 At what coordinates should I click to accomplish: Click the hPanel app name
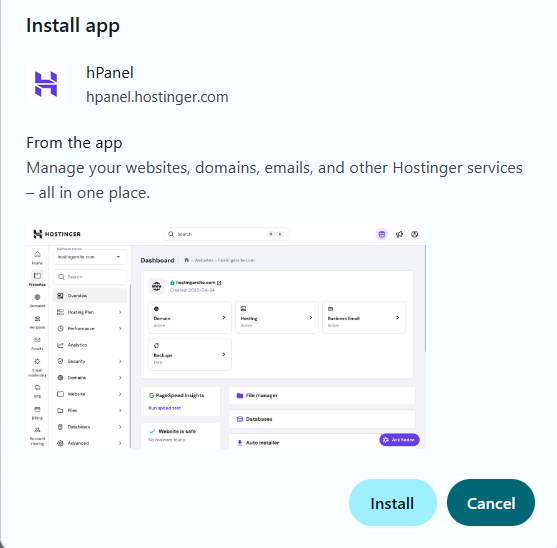(x=110, y=73)
